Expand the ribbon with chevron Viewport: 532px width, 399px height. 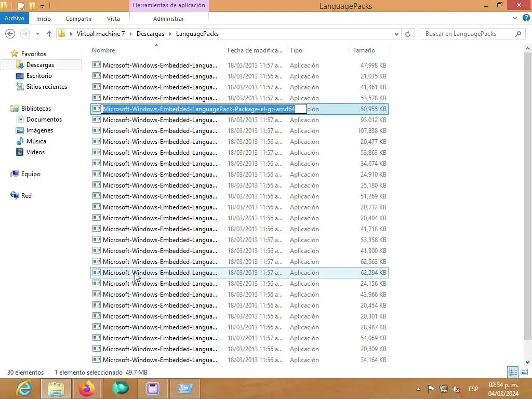(x=515, y=18)
